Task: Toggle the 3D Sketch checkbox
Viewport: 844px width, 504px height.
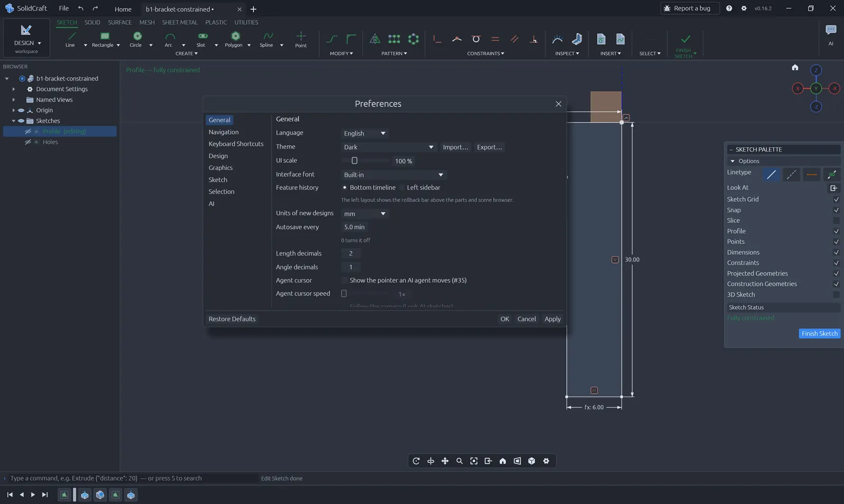Action: coord(836,295)
